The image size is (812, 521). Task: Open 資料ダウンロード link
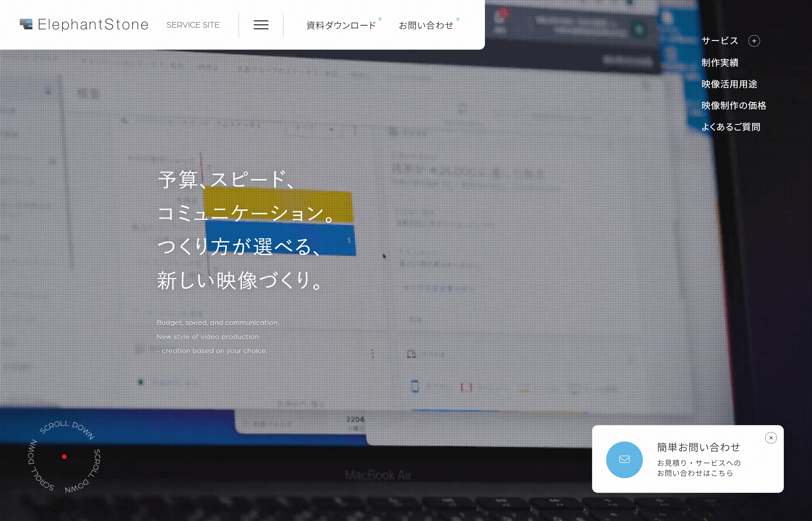[341, 25]
